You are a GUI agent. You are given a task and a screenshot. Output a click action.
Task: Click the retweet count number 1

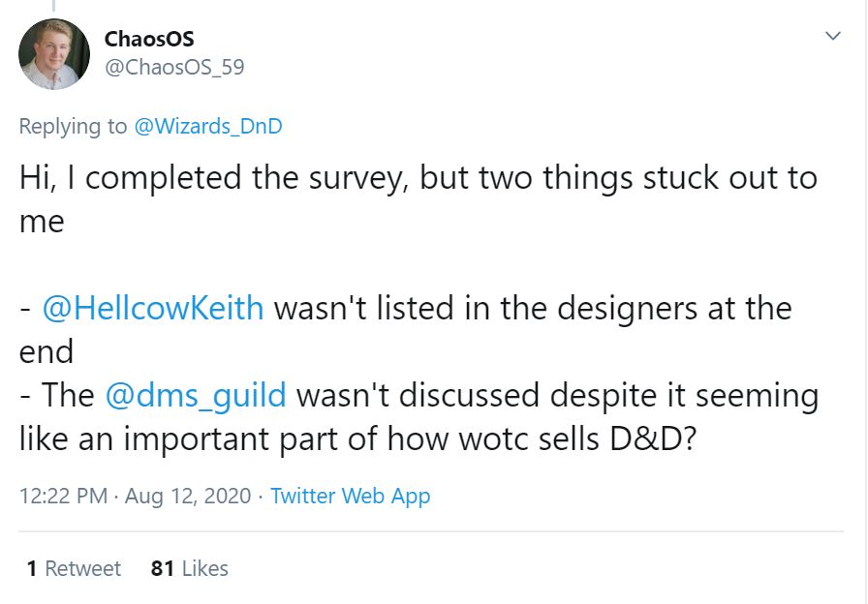(32, 568)
